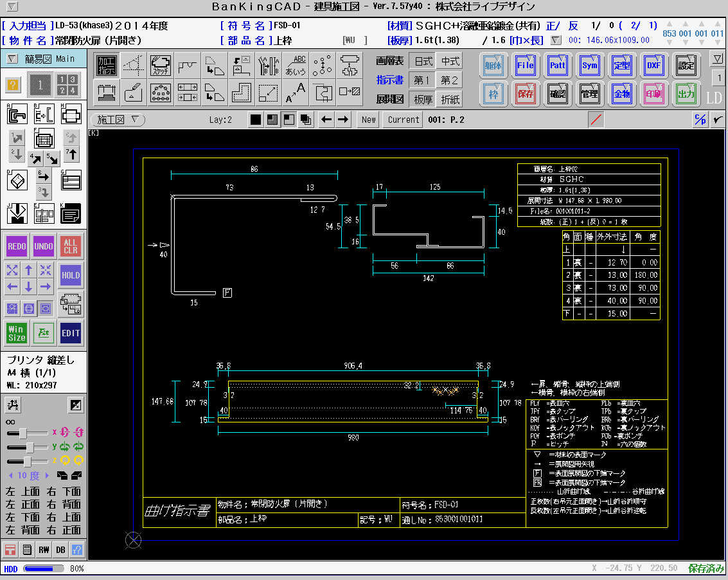Select 中式 for 画層表
This screenshot has height=580, width=728.
pyautogui.click(x=450, y=61)
